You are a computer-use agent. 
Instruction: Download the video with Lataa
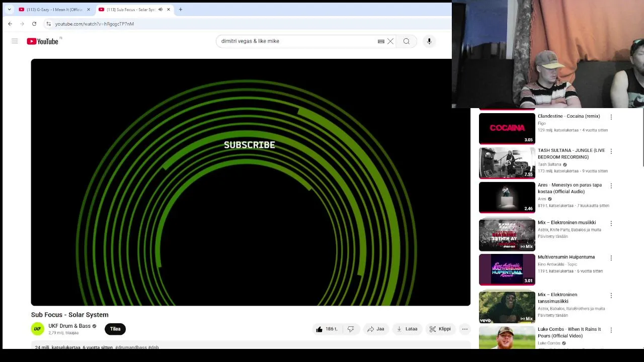click(407, 329)
